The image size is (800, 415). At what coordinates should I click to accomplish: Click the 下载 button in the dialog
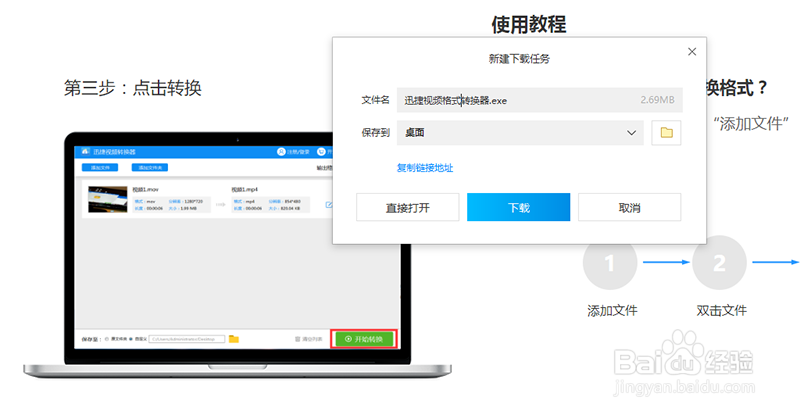[518, 207]
